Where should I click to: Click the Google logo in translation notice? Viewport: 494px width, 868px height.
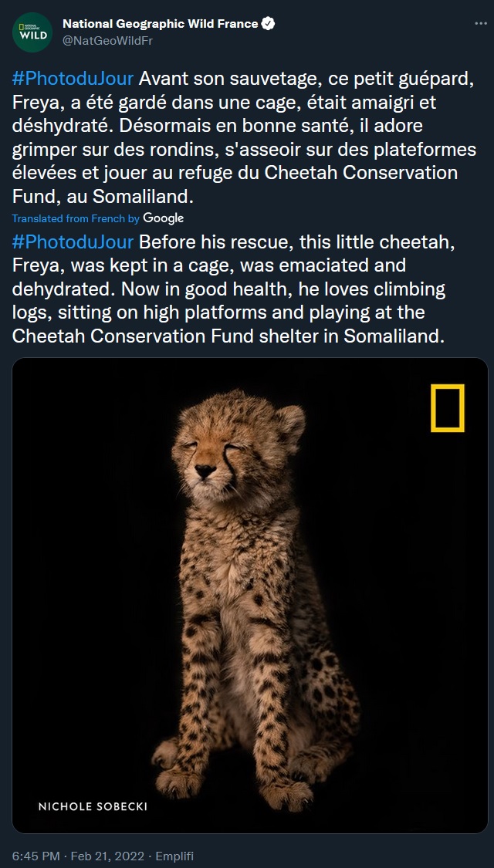point(164,218)
